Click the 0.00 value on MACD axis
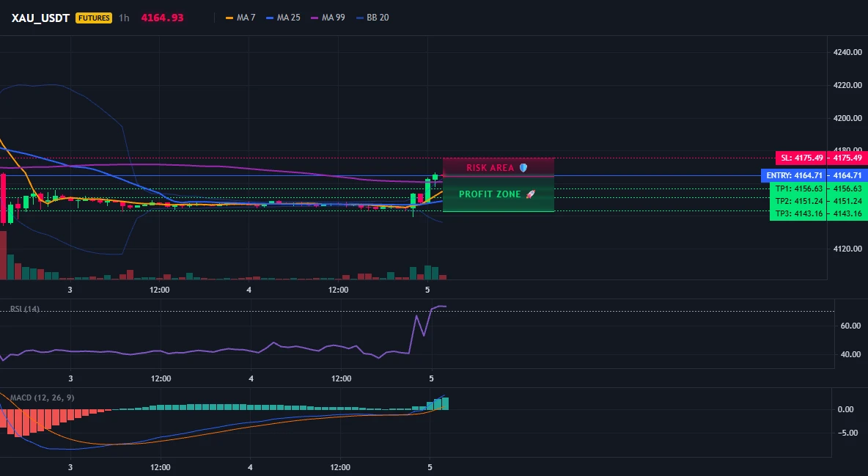This screenshot has width=868, height=476. pyautogui.click(x=846, y=409)
